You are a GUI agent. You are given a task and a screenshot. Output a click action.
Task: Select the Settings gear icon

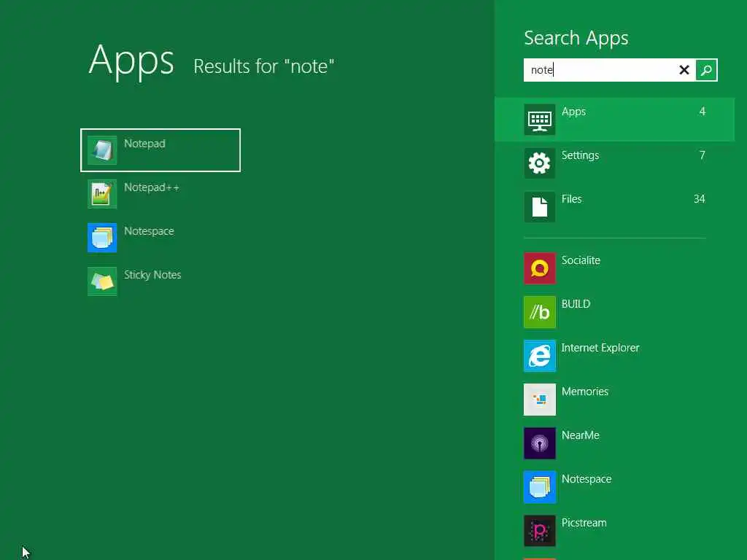(539, 163)
